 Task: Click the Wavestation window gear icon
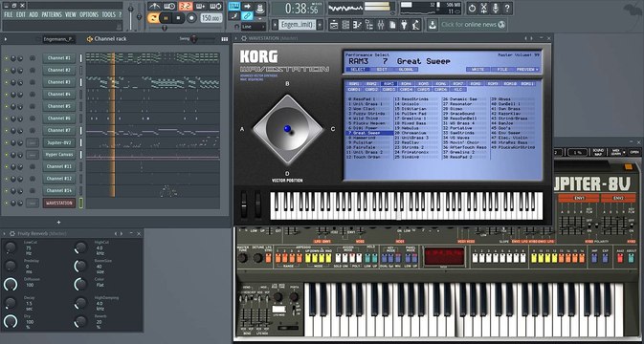tap(244, 38)
